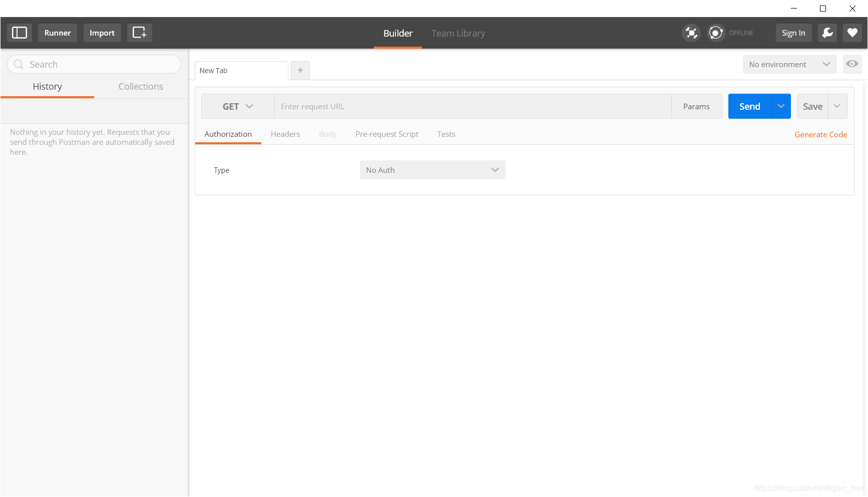
Task: Select the Collections tab in the sidebar
Action: [x=141, y=87]
